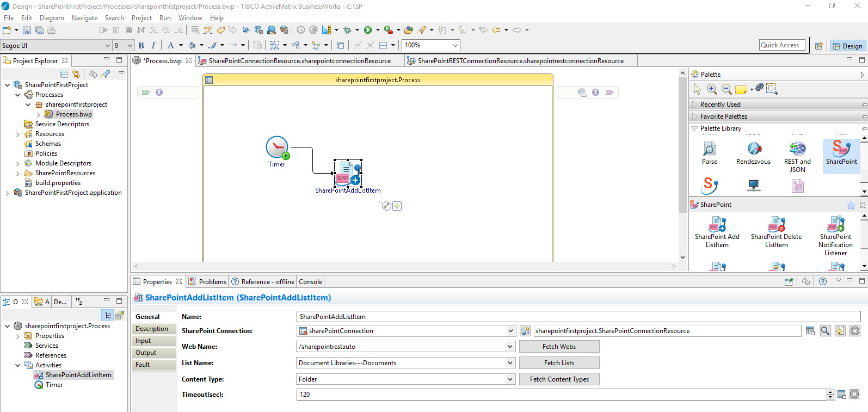Open the Run menu
Viewport: 868px width, 412px height.
point(165,18)
